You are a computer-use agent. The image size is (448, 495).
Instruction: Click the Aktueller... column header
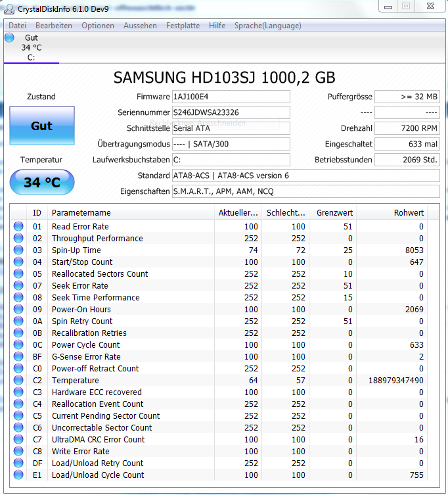238,213
